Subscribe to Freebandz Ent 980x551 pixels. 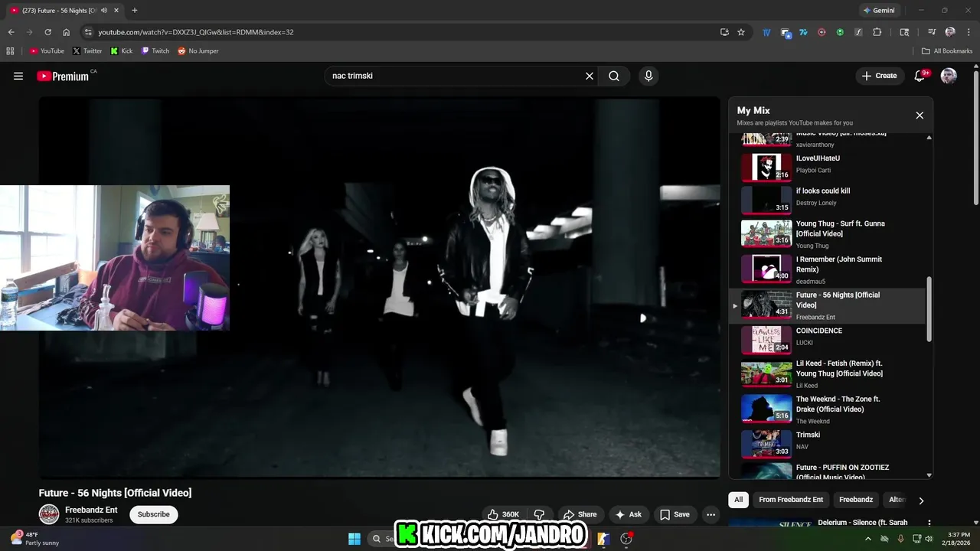pos(154,514)
